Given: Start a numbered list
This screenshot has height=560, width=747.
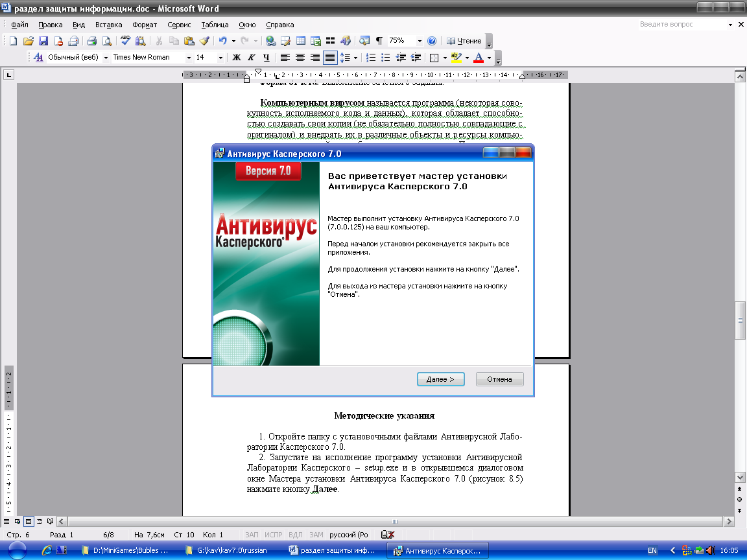Looking at the screenshot, I should pos(371,58).
